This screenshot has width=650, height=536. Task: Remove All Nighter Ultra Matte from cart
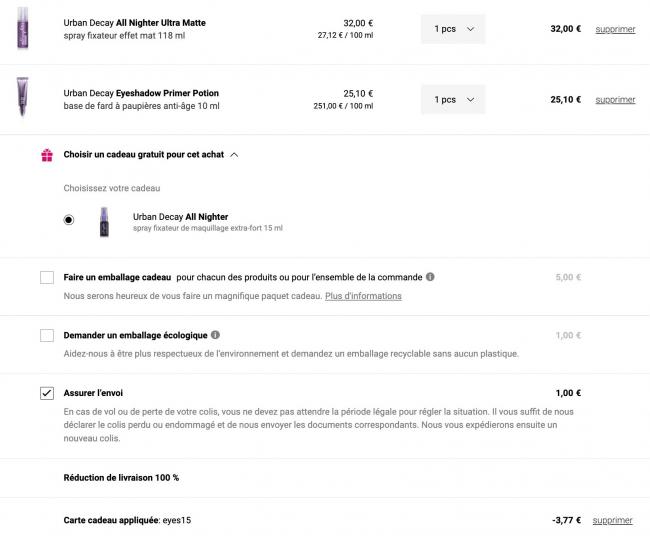pos(615,29)
